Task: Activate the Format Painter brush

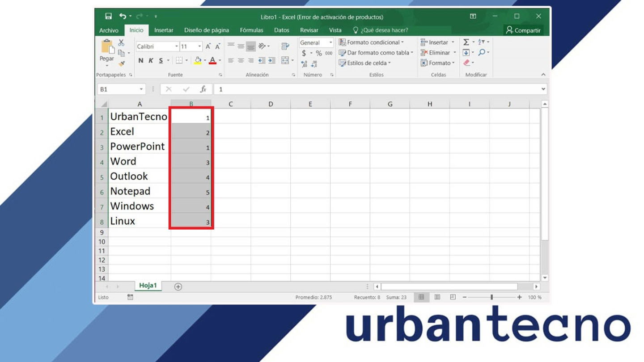Action: tap(121, 63)
